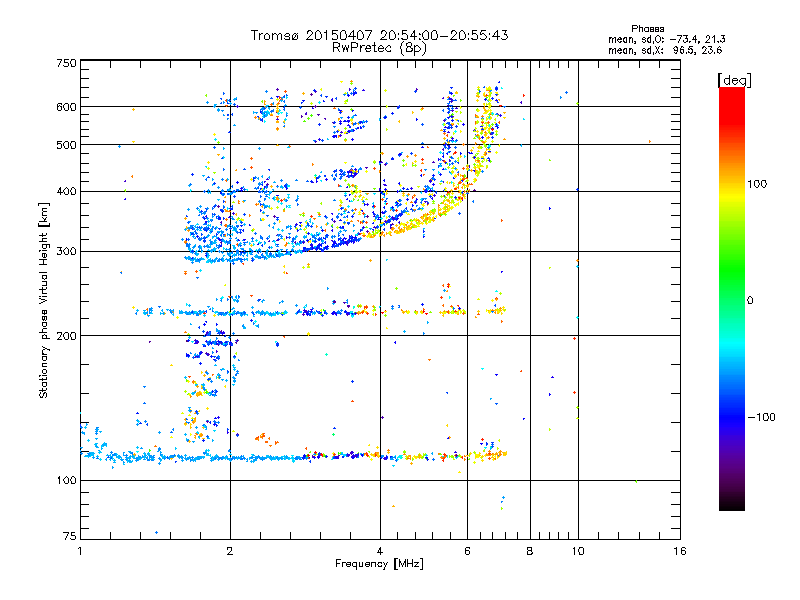The width and height of the screenshot is (800, 600).
Task: Click the plot title 'Tromsø 20150407 20:54:00-20:55:43'
Action: pyautogui.click(x=379, y=35)
